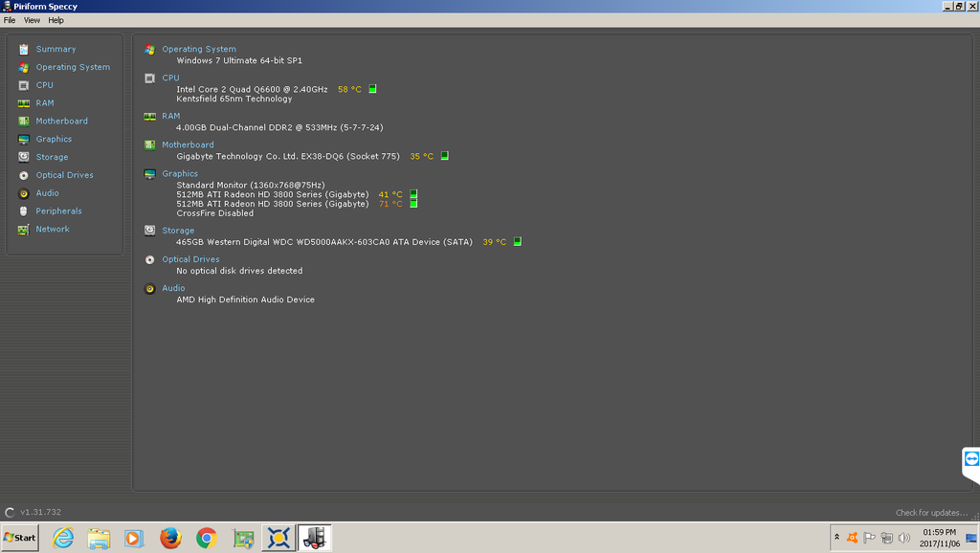Click the Windows logo icon in summary panel
Screen dimensions: 980x553
149,50
